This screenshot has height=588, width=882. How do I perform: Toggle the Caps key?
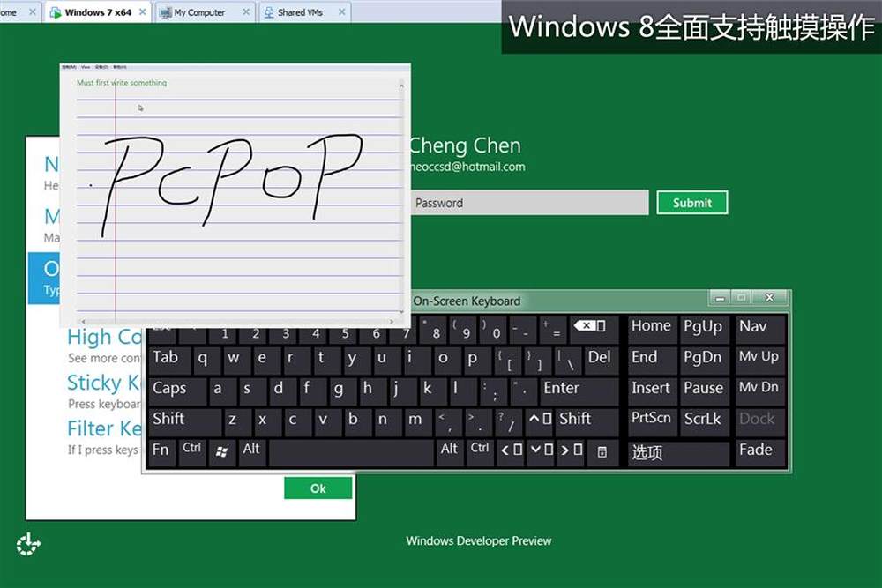click(176, 391)
